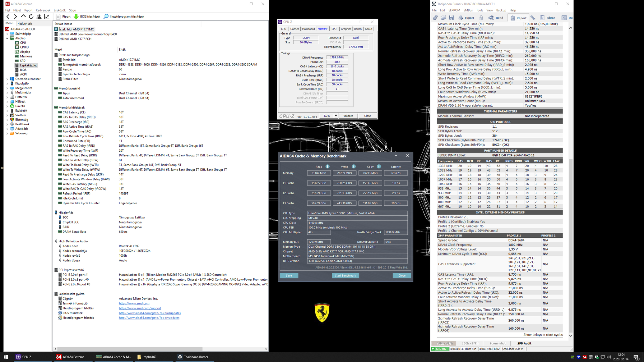Click the wrench icon in Thaiphoon toolbar
This screenshot has height=362, width=644.
click(533, 18)
